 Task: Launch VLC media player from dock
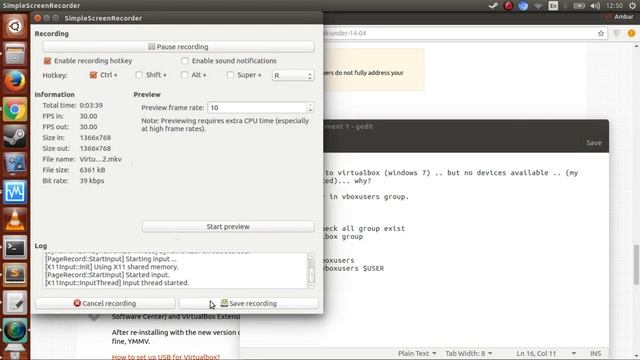click(x=15, y=220)
